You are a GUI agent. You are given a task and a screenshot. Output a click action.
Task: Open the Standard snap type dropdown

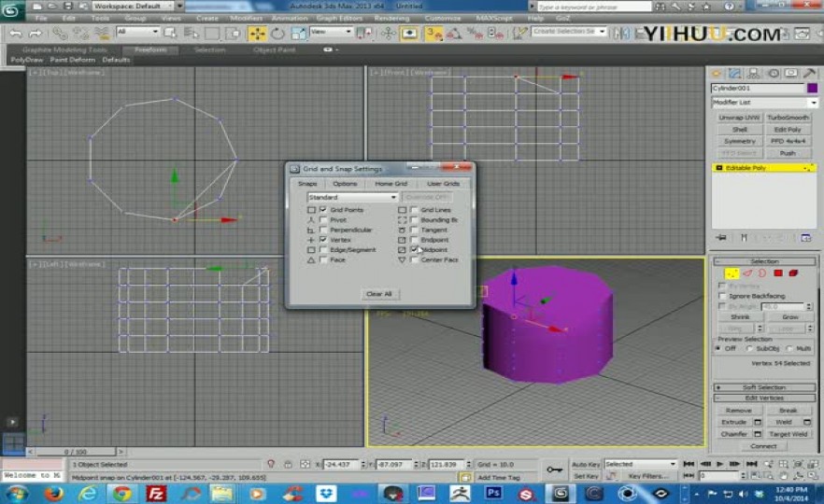click(x=352, y=198)
